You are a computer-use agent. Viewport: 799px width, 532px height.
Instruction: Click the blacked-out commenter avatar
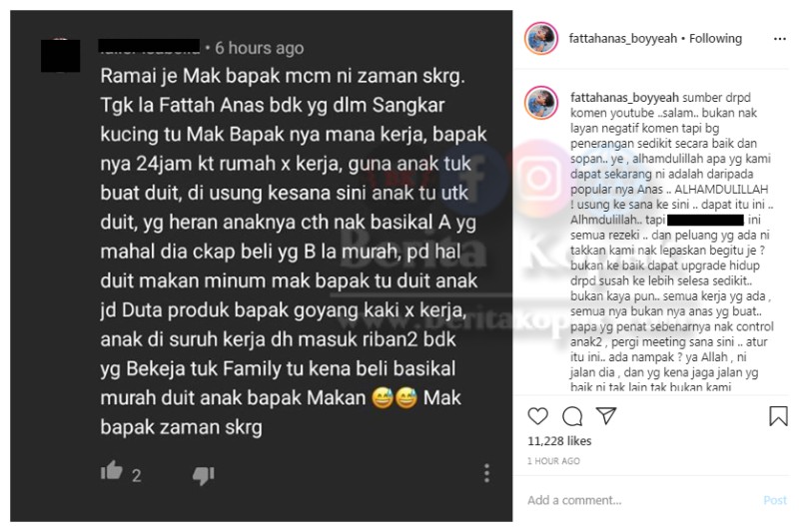click(x=61, y=56)
